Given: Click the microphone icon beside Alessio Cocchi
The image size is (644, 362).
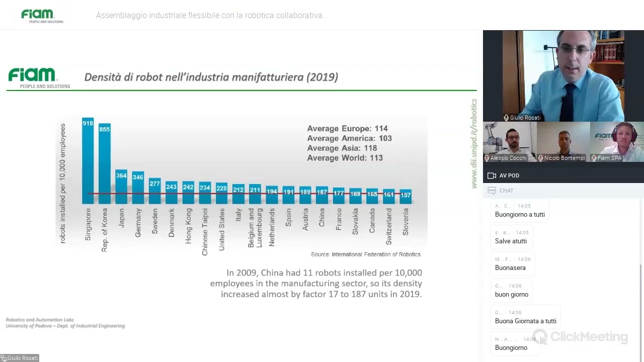Looking at the screenshot, I should (x=487, y=158).
